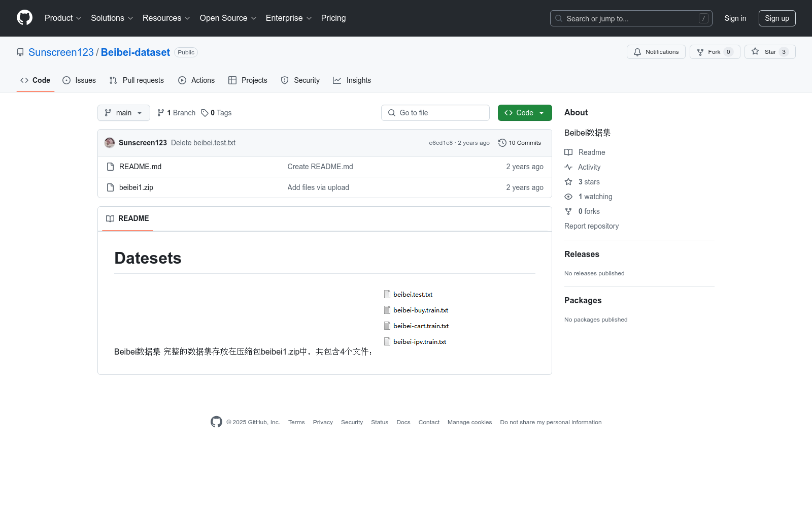Screen dimensions: 812x508
Task: Click the Go to file input
Action: click(x=435, y=113)
